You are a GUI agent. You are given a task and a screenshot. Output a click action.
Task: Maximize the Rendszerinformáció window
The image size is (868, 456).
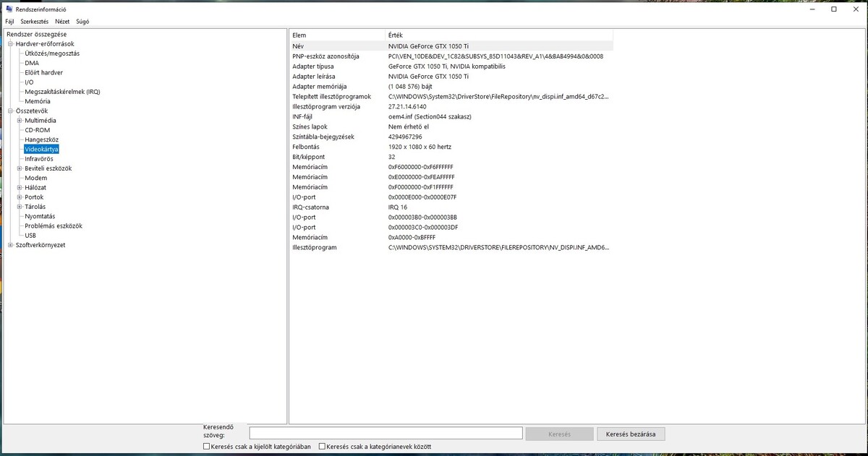pyautogui.click(x=834, y=9)
